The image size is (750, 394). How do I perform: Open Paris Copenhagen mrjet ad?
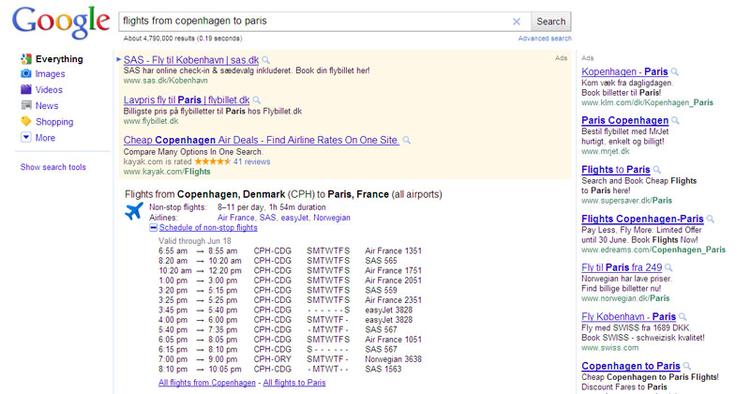click(x=625, y=120)
